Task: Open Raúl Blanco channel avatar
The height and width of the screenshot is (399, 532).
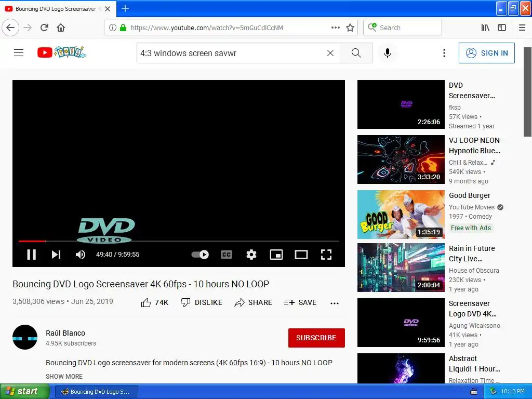Action: [25, 337]
